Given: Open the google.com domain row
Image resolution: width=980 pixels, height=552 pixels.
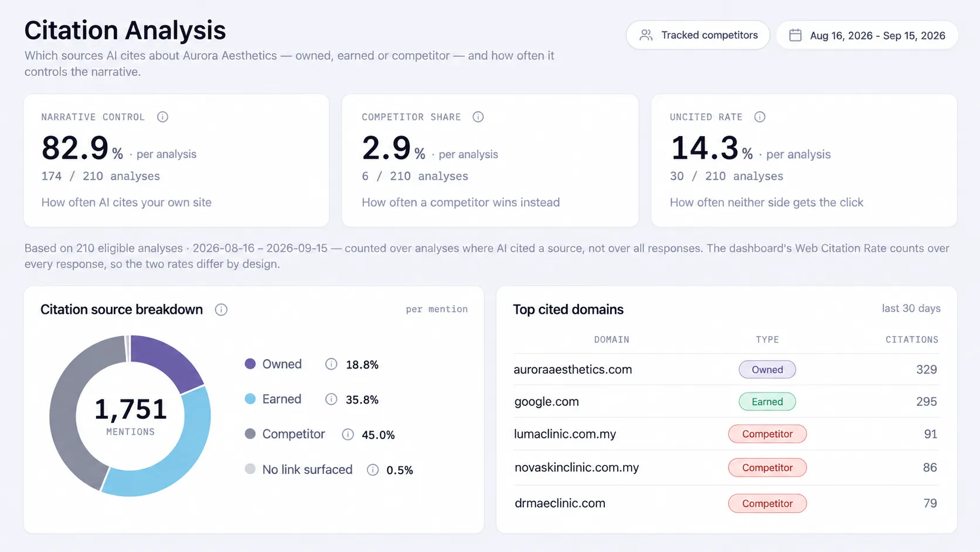Looking at the screenshot, I should tap(726, 402).
